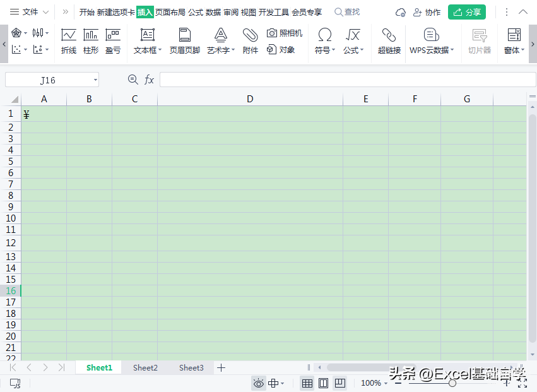
Task: Click the vertical scrollbar thumb
Action: coord(532,228)
